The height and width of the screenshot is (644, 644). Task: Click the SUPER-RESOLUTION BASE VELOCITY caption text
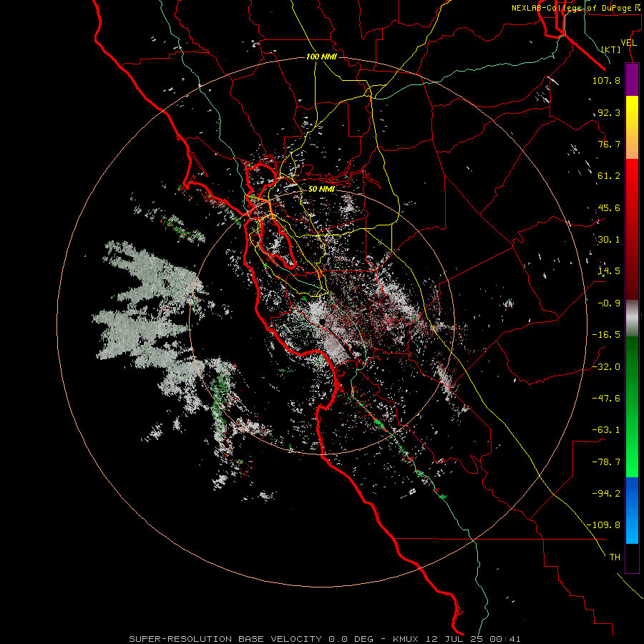point(227,639)
